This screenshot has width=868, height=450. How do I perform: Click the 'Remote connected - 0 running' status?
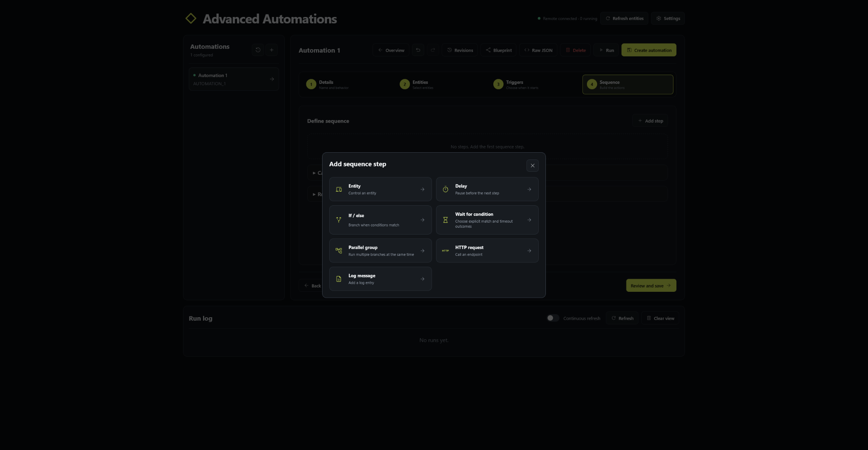(567, 19)
